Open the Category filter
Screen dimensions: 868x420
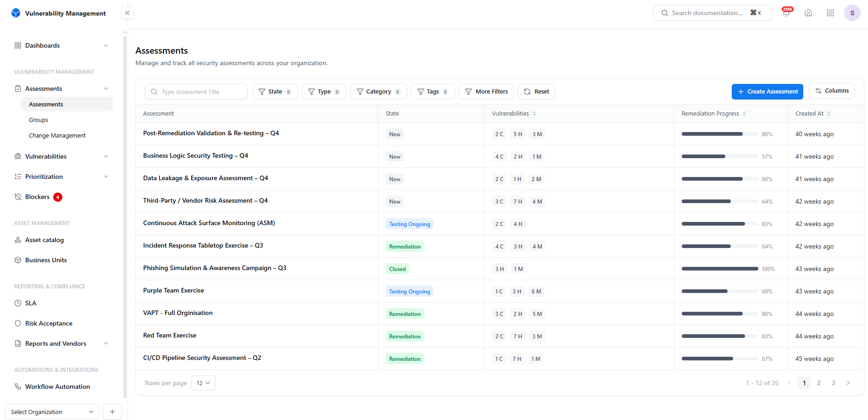378,92
